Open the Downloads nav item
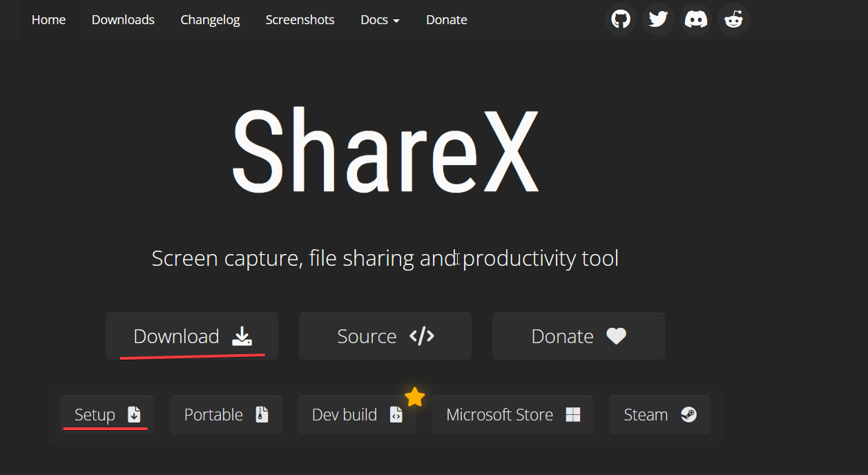This screenshot has width=868, height=475. tap(123, 20)
